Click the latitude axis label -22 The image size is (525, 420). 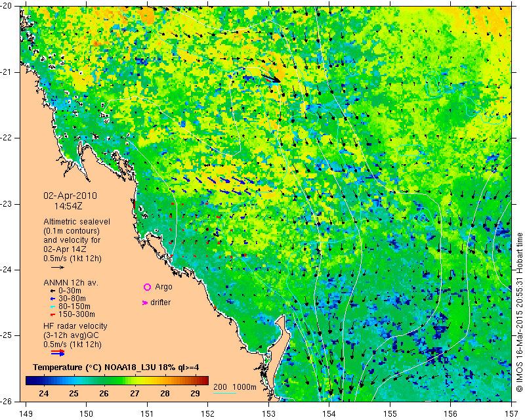click(x=6, y=138)
